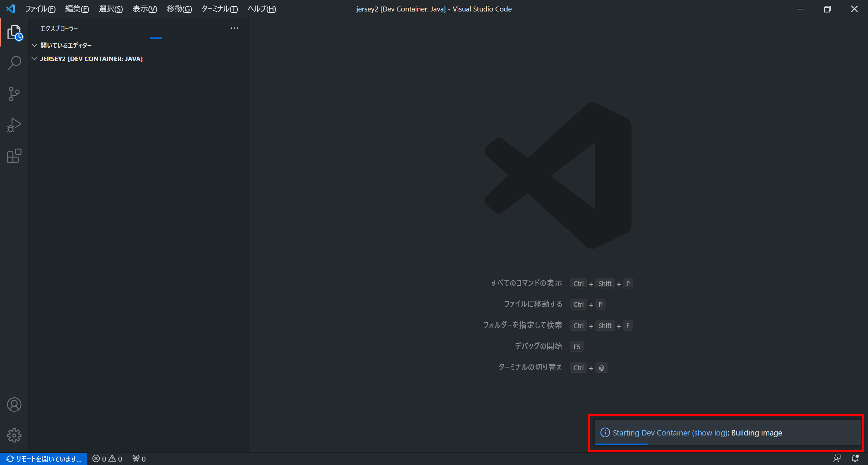Click the feedback icon in status bar
Image resolution: width=868 pixels, height=465 pixels.
click(837, 459)
